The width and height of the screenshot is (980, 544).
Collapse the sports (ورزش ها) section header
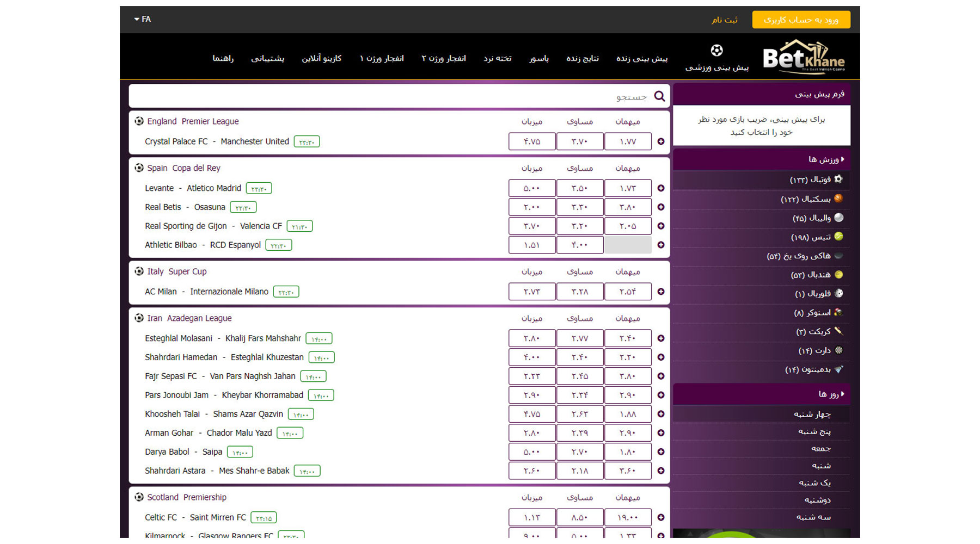click(761, 159)
